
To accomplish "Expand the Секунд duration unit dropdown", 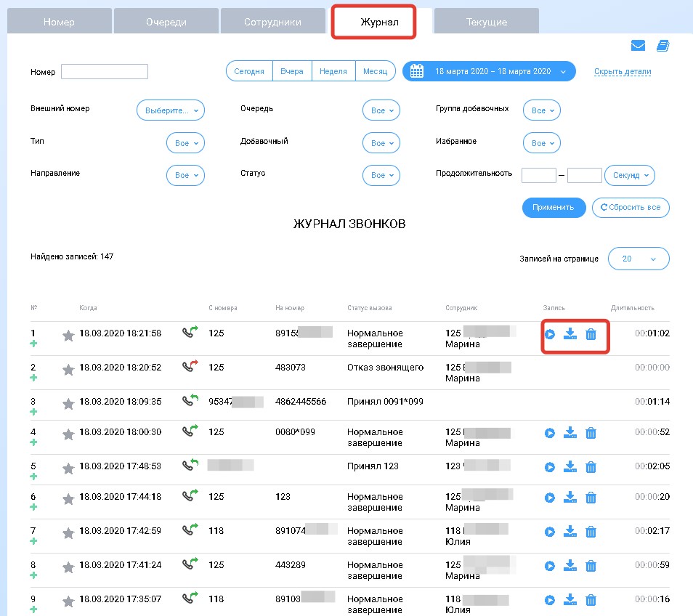I will tap(629, 175).
